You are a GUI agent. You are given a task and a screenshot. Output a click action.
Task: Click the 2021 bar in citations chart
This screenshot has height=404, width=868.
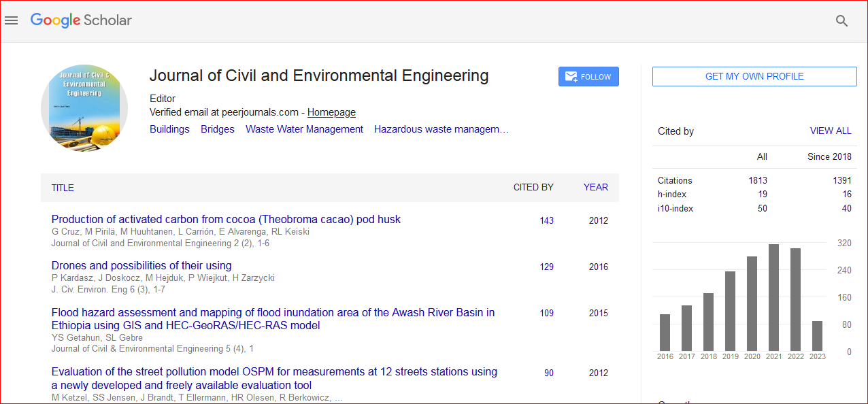(x=773, y=297)
